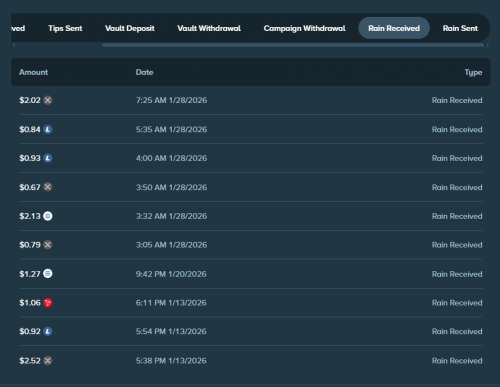This screenshot has width=500, height=387.
Task: Click the date 5:35 AM 1/28/2026
Action: coord(171,129)
